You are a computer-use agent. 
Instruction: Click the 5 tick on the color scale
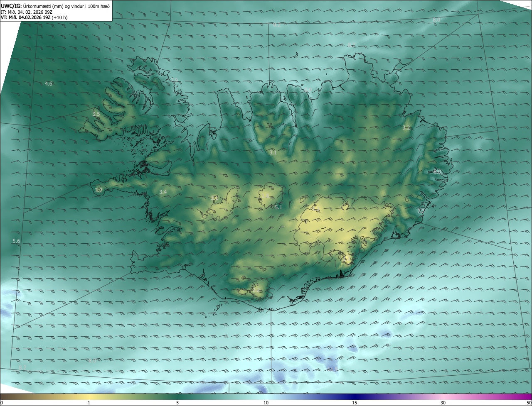(x=177, y=403)
